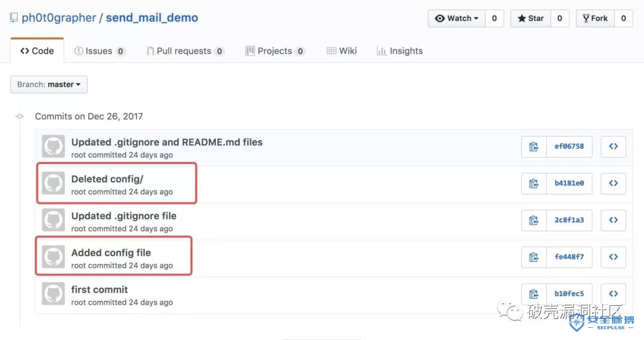Open commit hash b4181e0
This screenshot has width=644, height=340.
pyautogui.click(x=569, y=184)
